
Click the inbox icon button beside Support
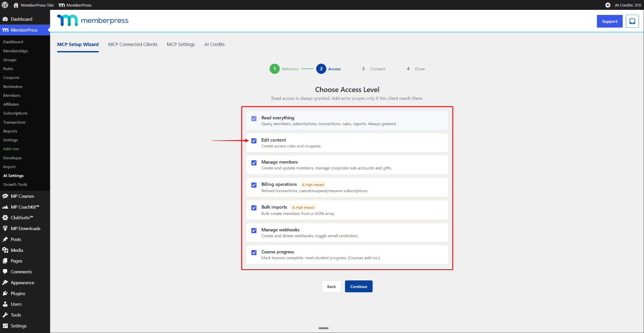632,21
